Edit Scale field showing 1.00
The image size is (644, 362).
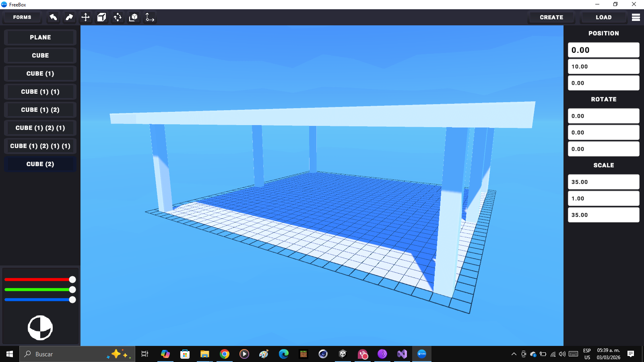click(603, 199)
